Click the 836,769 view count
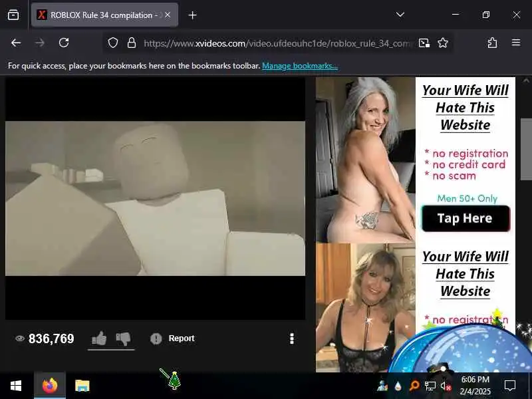The image size is (532, 399). [51, 338]
